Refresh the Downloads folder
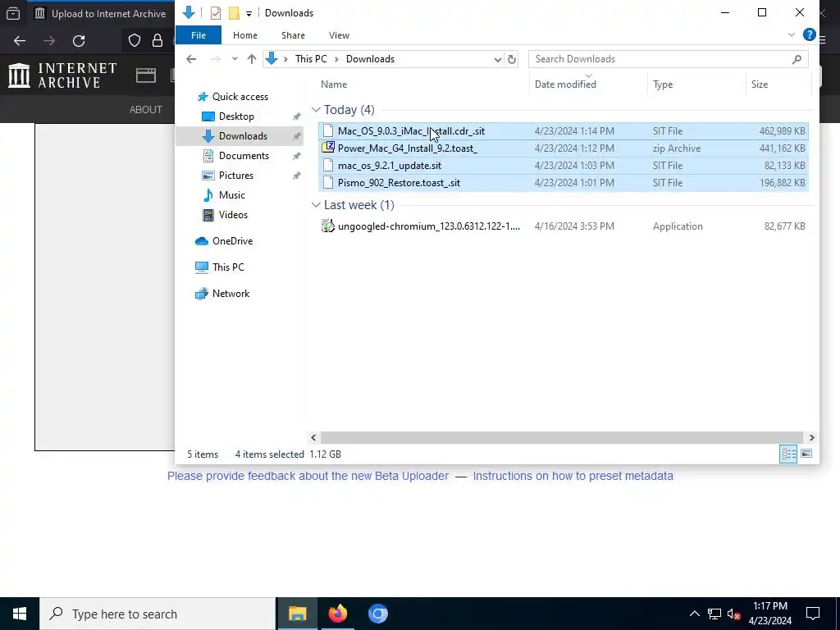Viewport: 840px width, 630px height. 512,59
